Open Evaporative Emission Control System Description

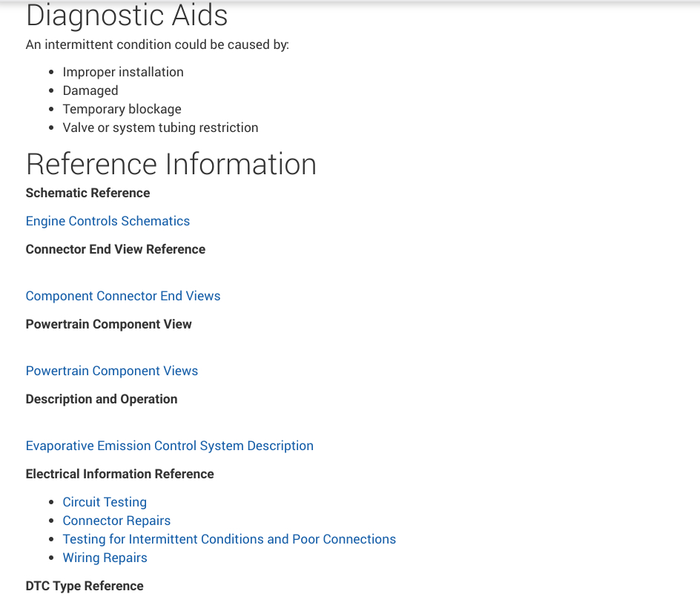(169, 446)
